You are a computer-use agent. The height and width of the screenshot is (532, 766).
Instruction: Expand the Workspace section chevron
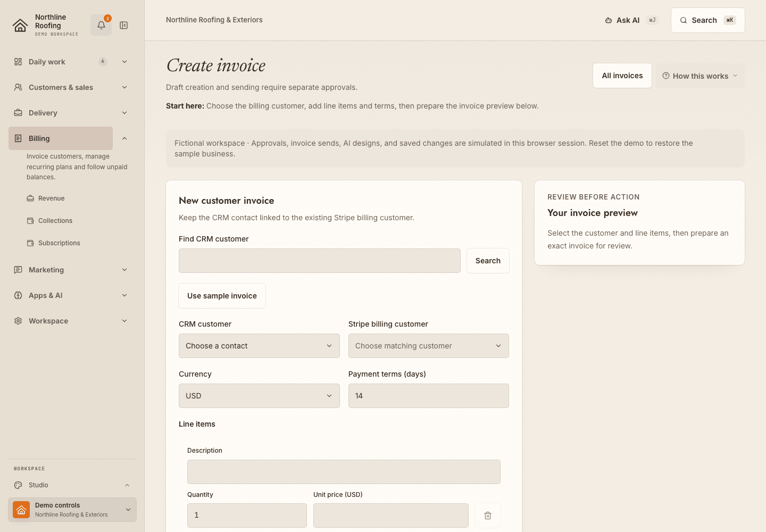point(124,321)
